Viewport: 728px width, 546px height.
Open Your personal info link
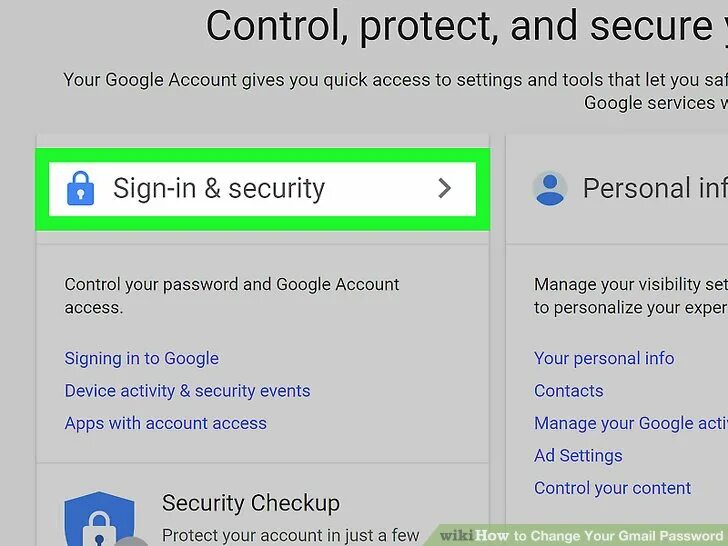604,358
